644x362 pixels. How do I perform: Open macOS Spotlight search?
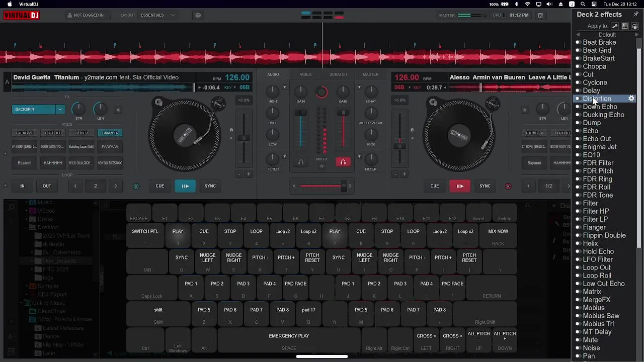(583, 4)
